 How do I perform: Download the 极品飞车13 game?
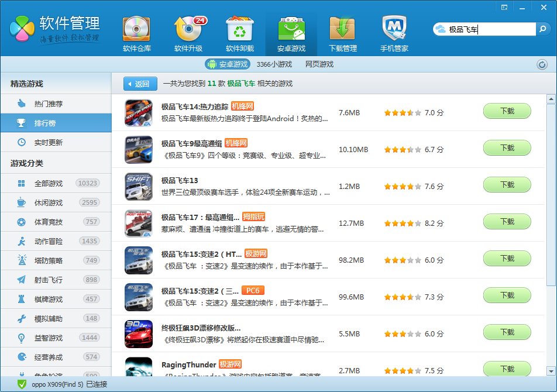(507, 185)
